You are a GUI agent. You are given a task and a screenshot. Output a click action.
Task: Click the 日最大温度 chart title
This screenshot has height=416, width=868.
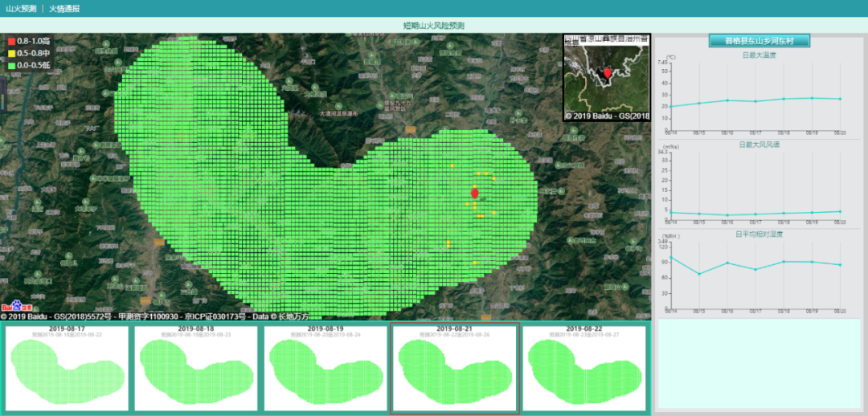pyautogui.click(x=759, y=55)
